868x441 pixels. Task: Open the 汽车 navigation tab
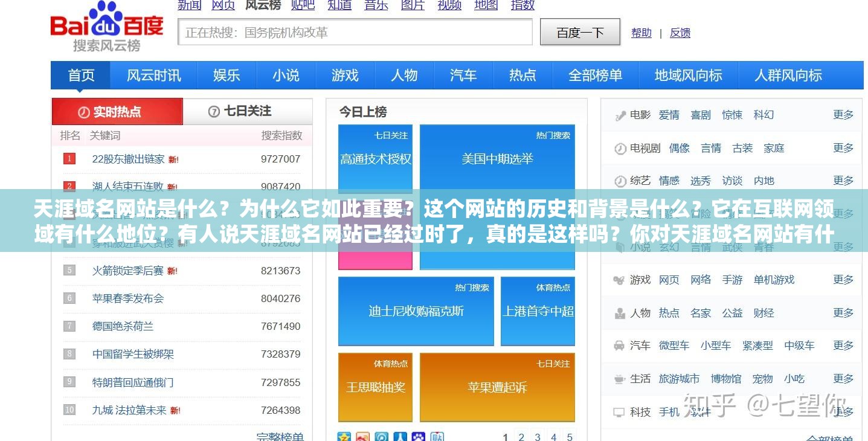click(463, 75)
